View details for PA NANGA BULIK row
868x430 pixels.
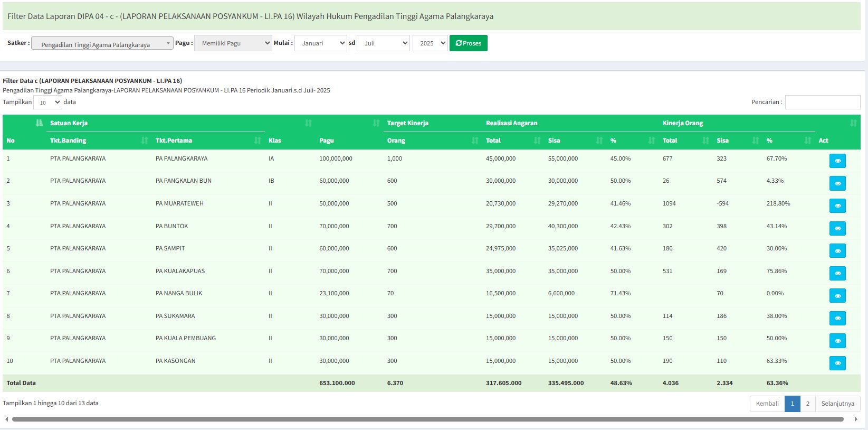pos(837,295)
